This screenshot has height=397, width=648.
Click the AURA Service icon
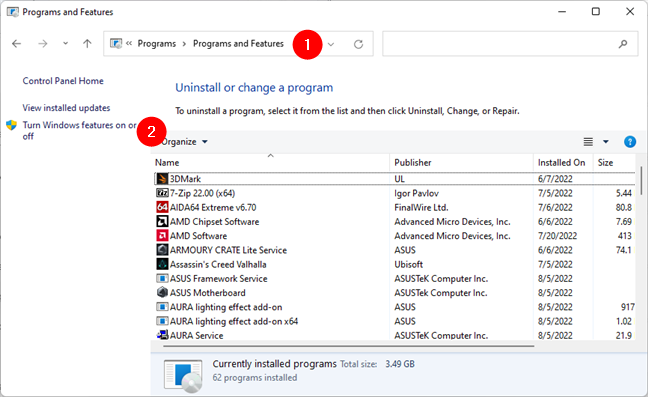[x=162, y=335]
